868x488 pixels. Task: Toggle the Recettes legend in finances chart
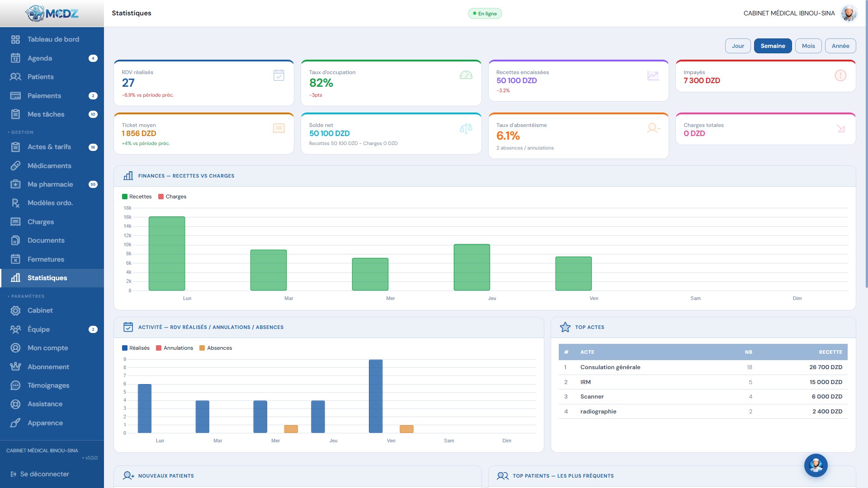tap(137, 197)
